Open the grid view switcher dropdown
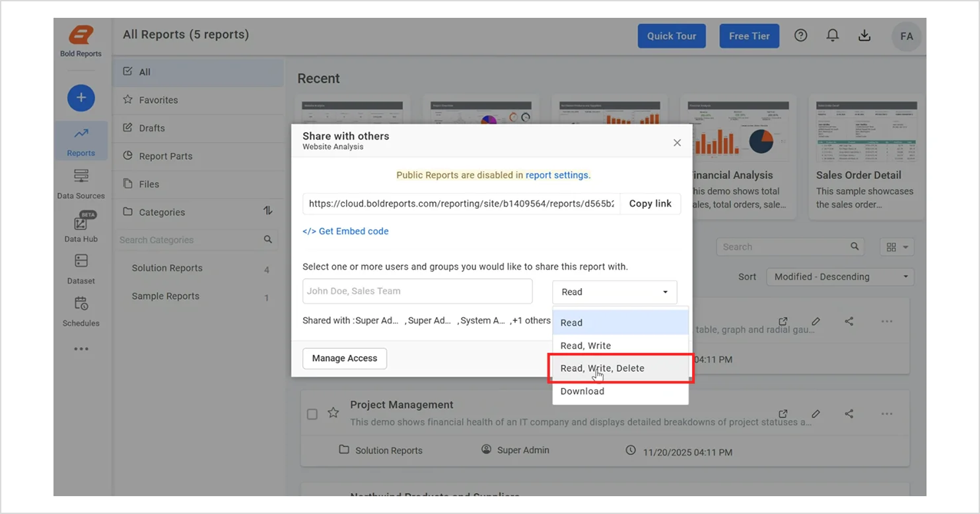The height and width of the screenshot is (514, 980). 897,247
